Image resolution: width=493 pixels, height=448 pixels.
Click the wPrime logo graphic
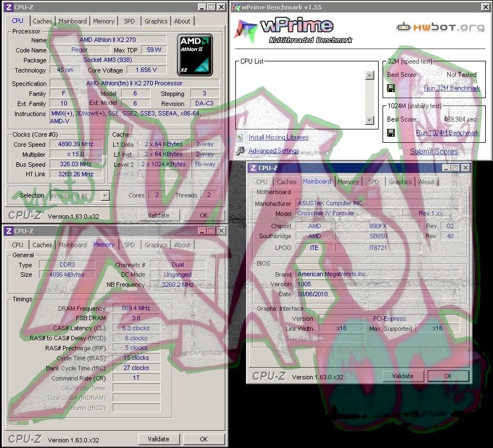coord(293,31)
